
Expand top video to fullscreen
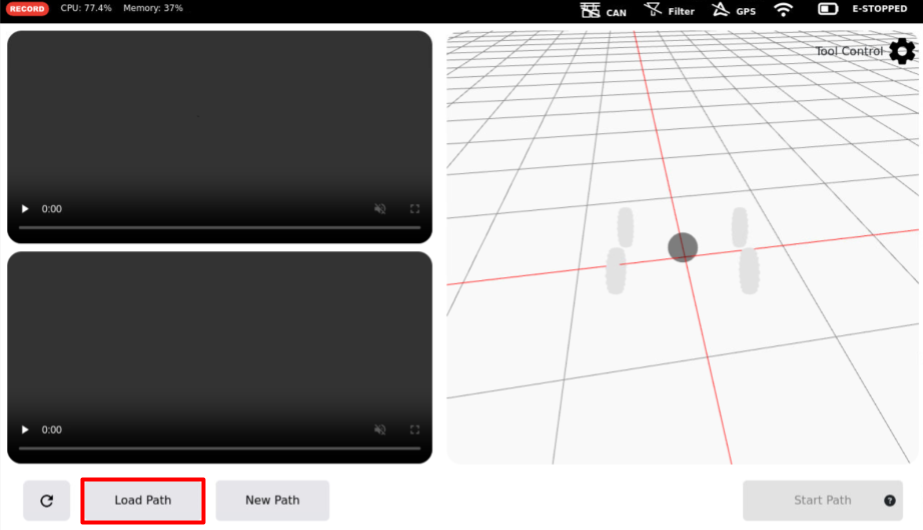[x=414, y=209]
